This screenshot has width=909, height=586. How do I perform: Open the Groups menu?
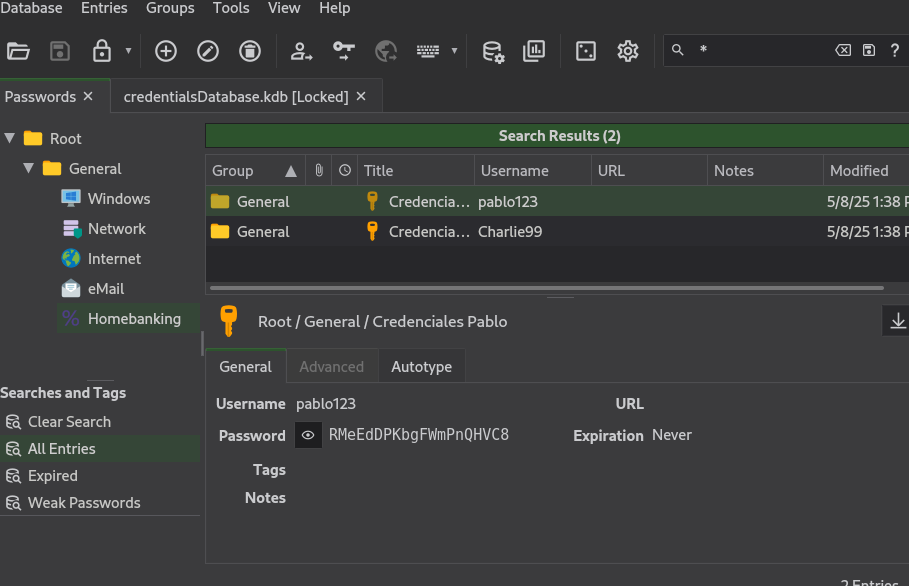point(170,8)
